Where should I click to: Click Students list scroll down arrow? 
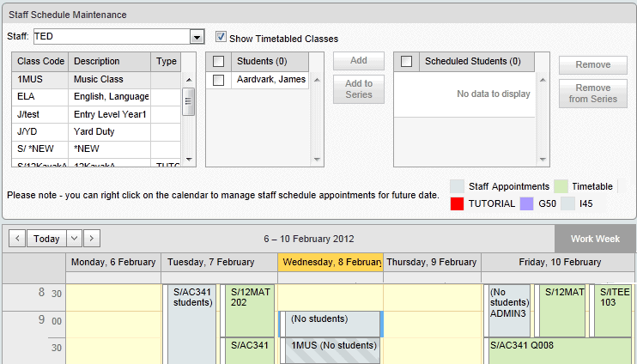point(317,160)
